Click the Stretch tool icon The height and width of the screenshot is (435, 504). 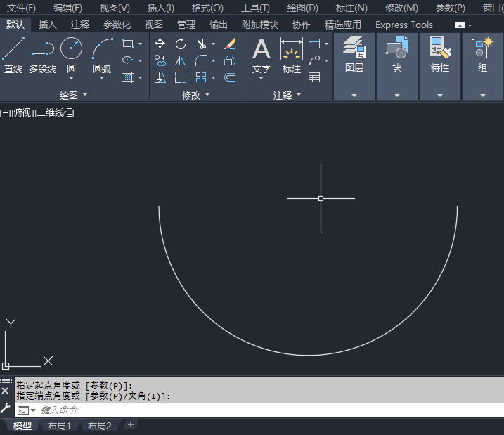[160, 77]
